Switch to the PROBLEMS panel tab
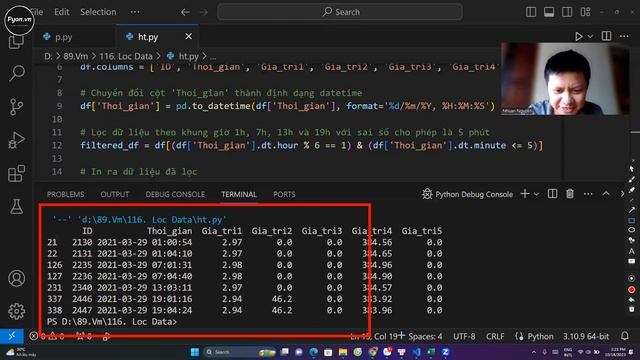Viewport: 640px width, 360px height. [65, 194]
